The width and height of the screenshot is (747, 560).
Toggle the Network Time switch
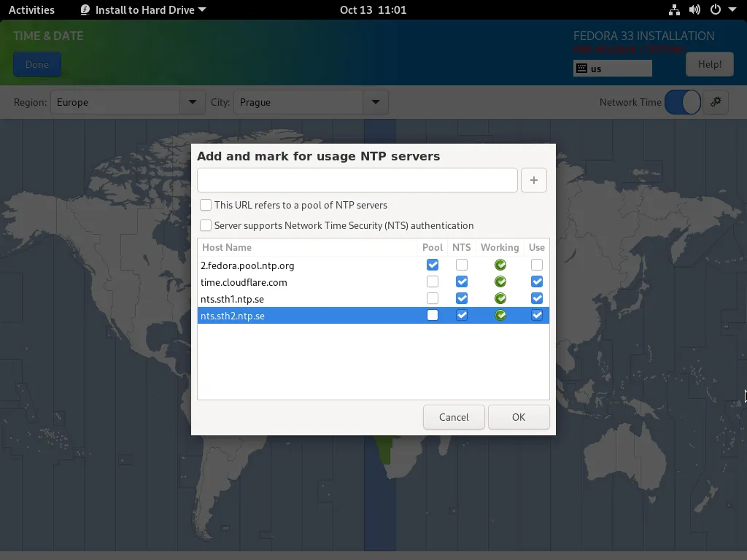pos(682,102)
